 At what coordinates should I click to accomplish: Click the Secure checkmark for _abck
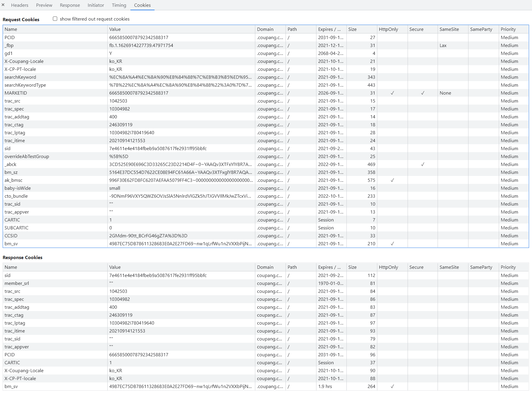pos(423,164)
